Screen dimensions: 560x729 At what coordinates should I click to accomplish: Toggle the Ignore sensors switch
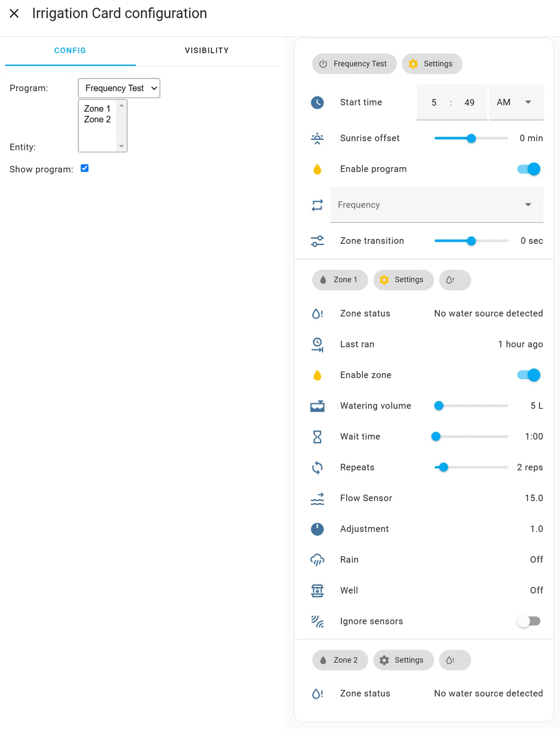pos(529,621)
